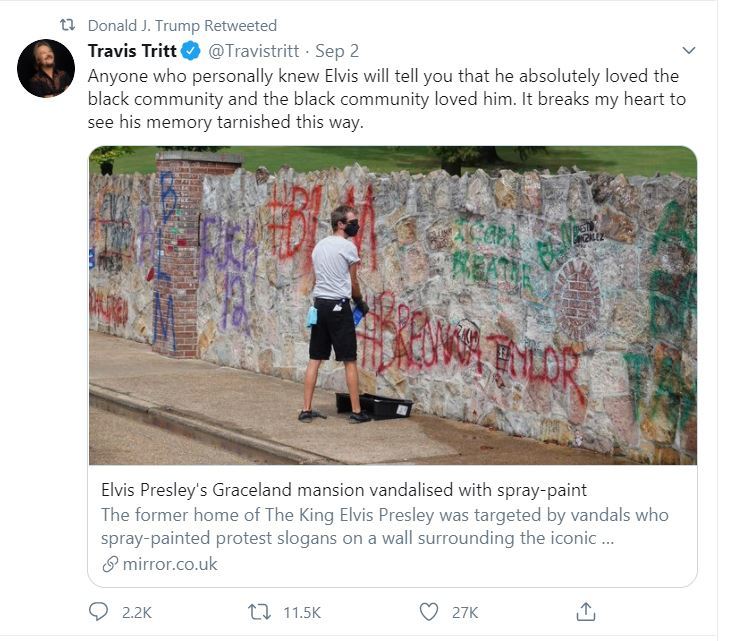
Task: Open the @Travistritt handle
Action: 254,51
